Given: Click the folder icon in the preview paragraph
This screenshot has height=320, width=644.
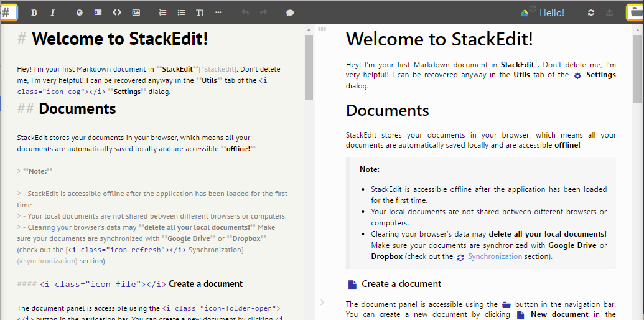Looking at the screenshot, I should click(x=506, y=305).
